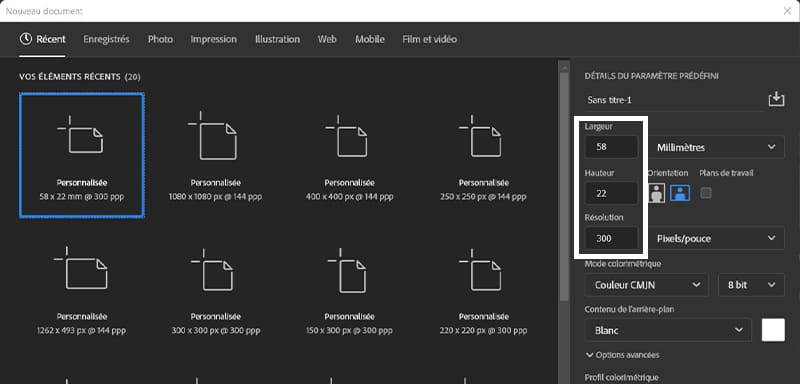
Task: Open the Pixels/pouce resolution unit dropdown
Action: [716, 238]
